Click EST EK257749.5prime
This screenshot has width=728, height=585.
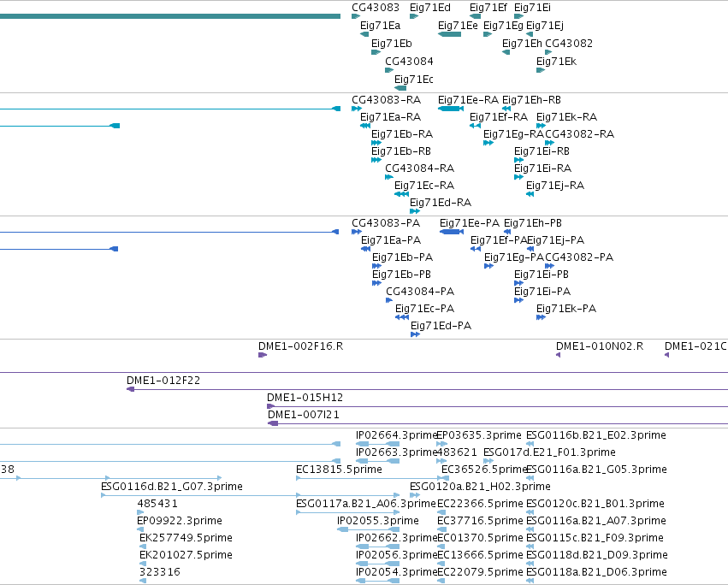pyautogui.click(x=186, y=540)
